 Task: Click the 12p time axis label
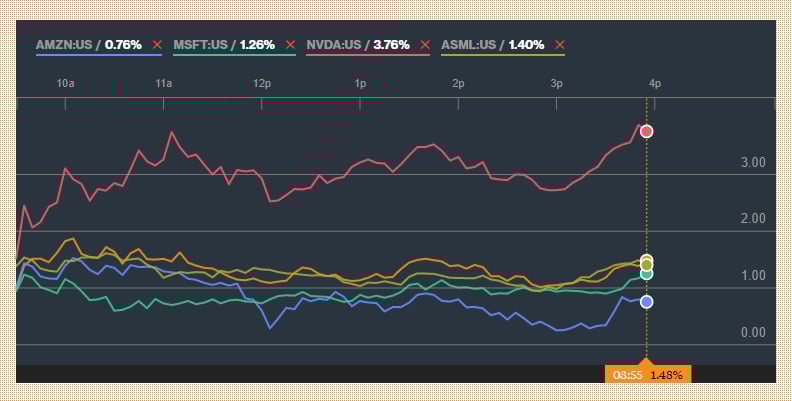pyautogui.click(x=262, y=83)
